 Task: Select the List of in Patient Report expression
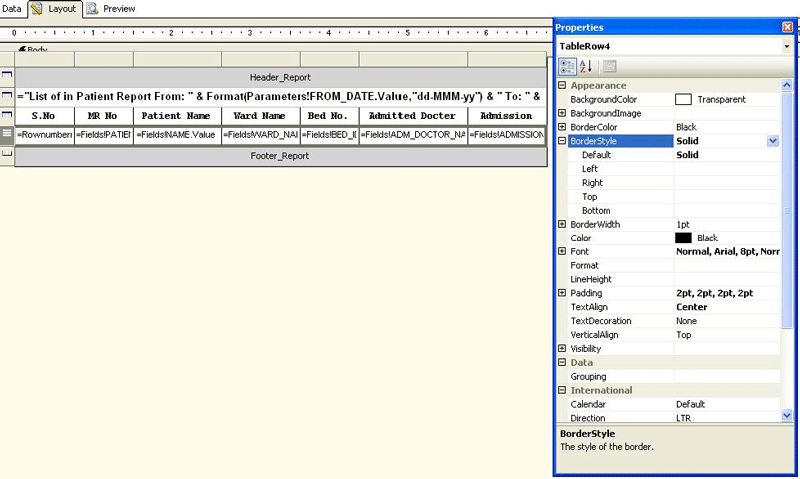[x=281, y=97]
